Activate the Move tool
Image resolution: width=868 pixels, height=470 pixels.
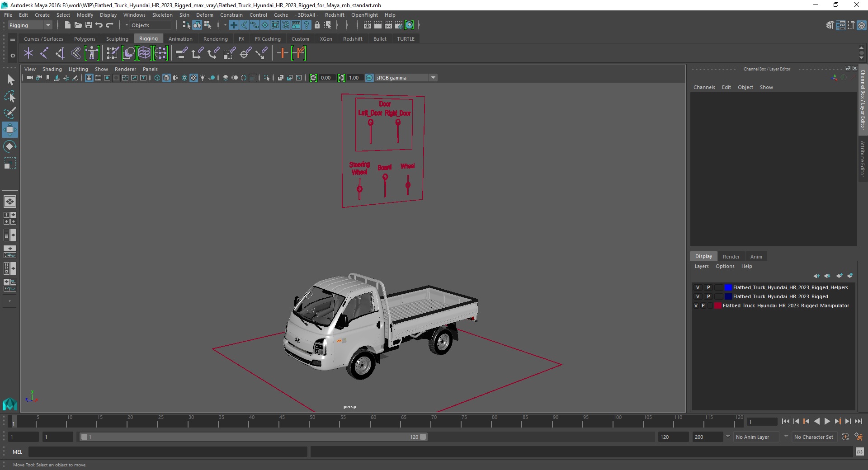click(10, 130)
